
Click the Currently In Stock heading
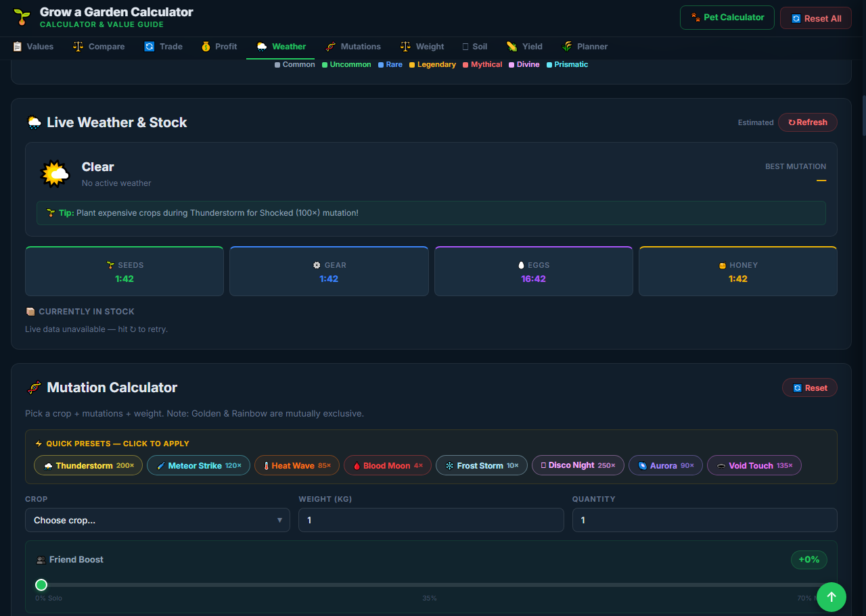[80, 312]
